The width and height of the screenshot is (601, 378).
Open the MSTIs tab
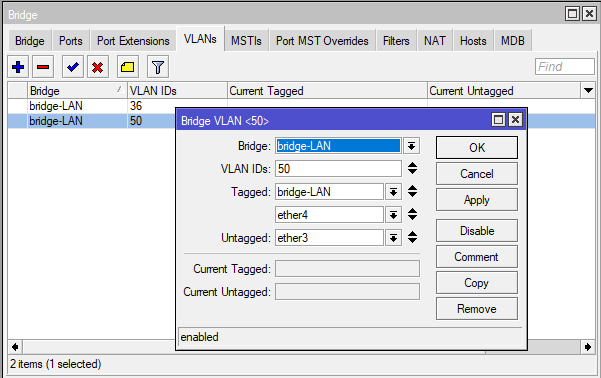pyautogui.click(x=246, y=41)
